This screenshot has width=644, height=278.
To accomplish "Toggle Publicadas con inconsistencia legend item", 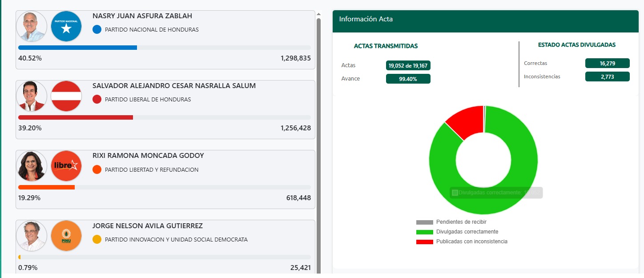I will point(462,242).
